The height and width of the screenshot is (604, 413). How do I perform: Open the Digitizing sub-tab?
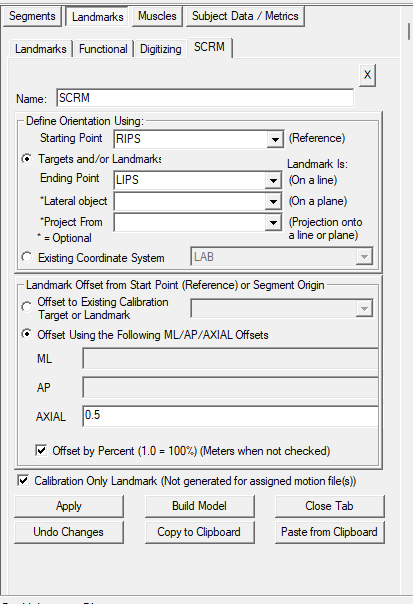tap(161, 49)
